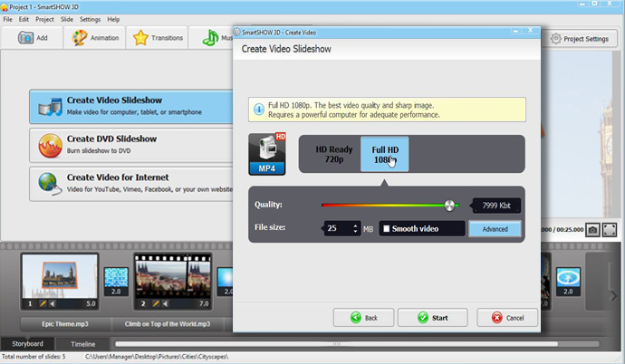Click the info icon in yellow notice

pyautogui.click(x=259, y=110)
